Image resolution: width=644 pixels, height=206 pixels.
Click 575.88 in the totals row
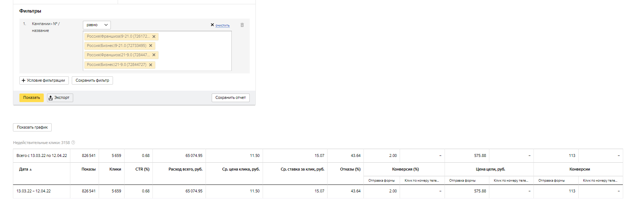pyautogui.click(x=480, y=156)
